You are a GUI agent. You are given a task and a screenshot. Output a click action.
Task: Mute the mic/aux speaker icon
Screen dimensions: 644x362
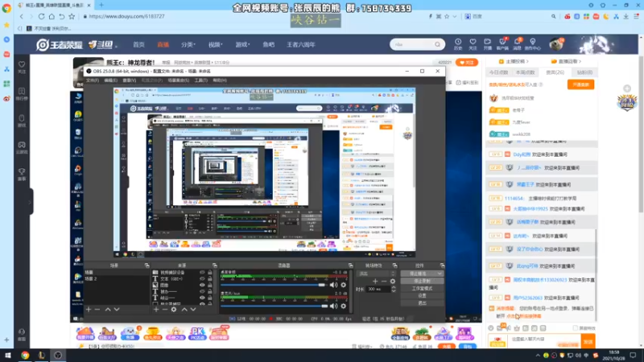coord(333,306)
